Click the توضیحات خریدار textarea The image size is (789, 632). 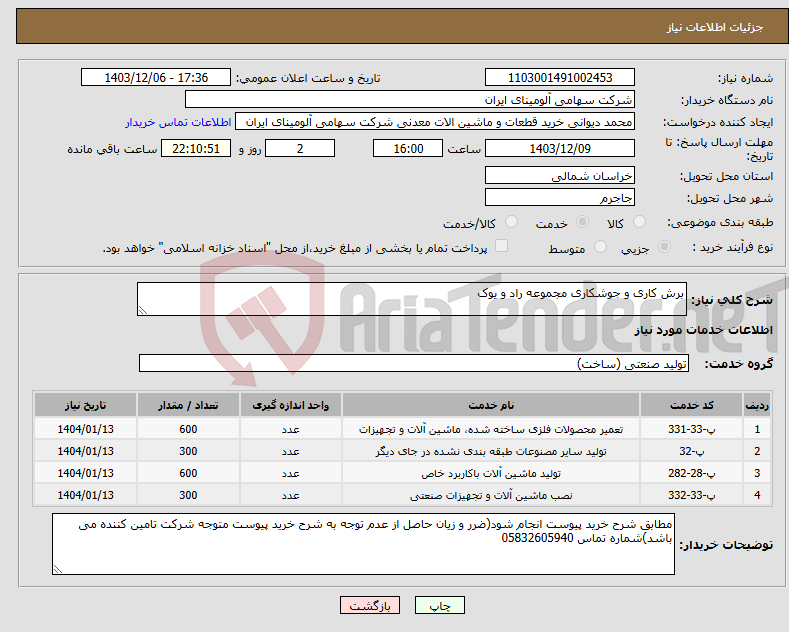pyautogui.click(x=363, y=544)
